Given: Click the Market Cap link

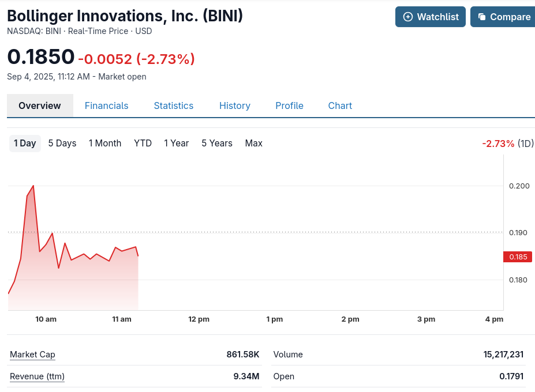Looking at the screenshot, I should [x=32, y=355].
